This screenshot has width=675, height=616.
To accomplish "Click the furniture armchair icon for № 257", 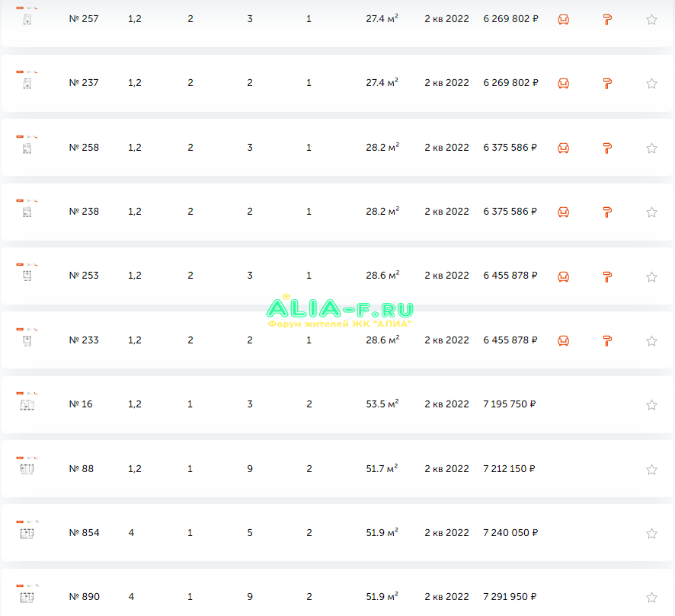I will coord(563,19).
